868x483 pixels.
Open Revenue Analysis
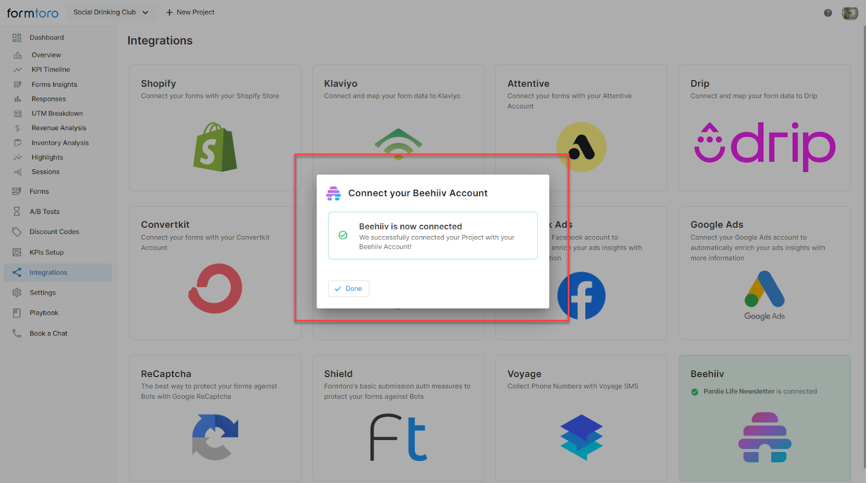[59, 128]
